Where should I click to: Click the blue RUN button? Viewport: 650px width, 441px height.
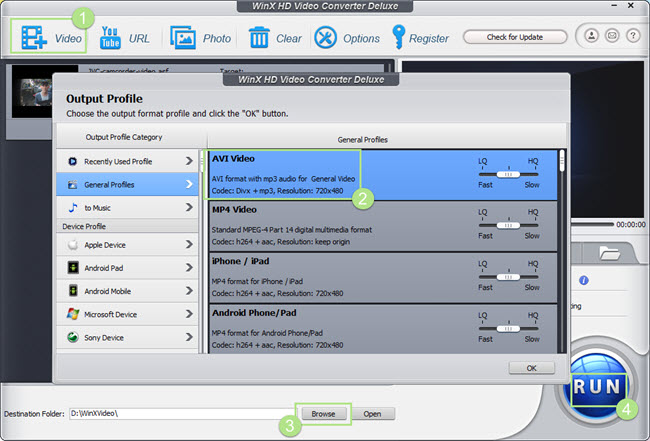[597, 387]
